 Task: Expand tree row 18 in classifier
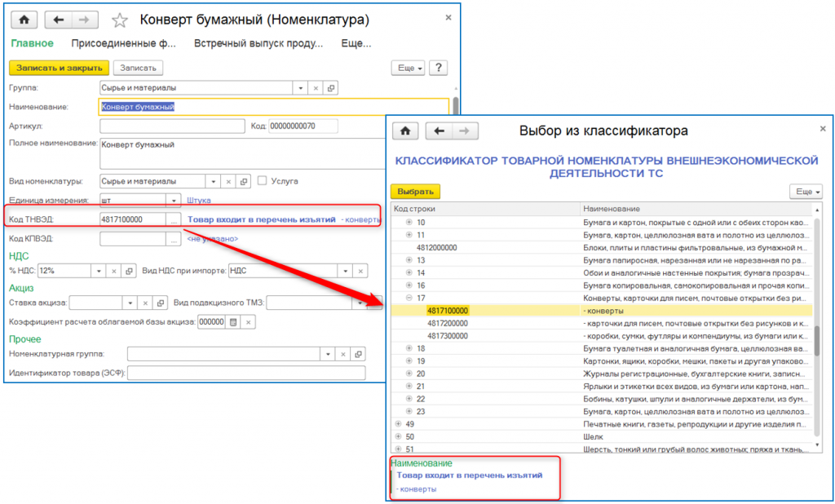point(409,348)
